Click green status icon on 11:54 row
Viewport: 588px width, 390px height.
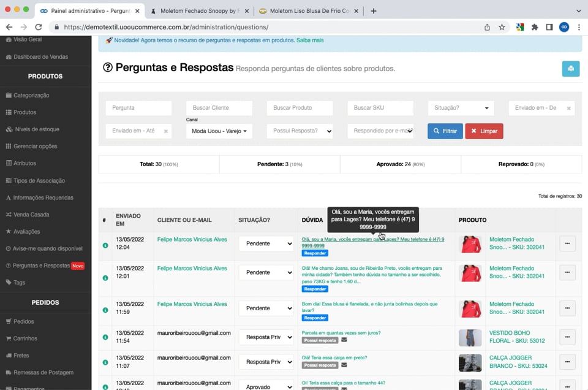pyautogui.click(x=105, y=337)
